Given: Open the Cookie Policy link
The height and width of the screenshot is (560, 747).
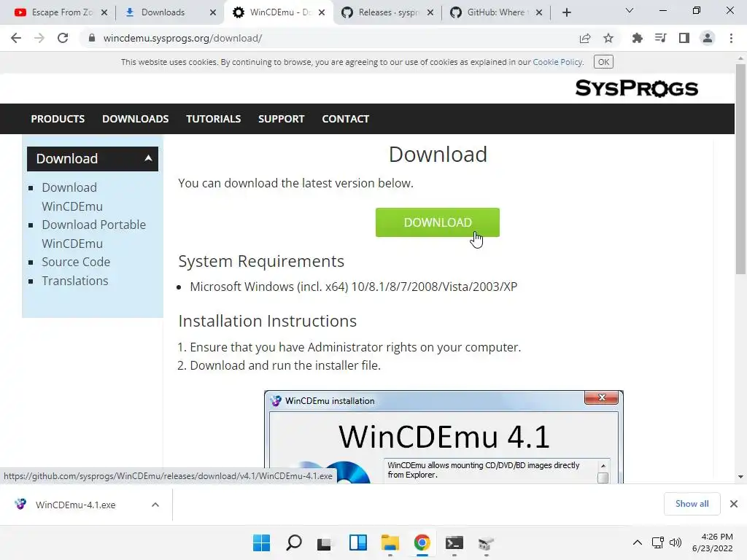Looking at the screenshot, I should 557,62.
